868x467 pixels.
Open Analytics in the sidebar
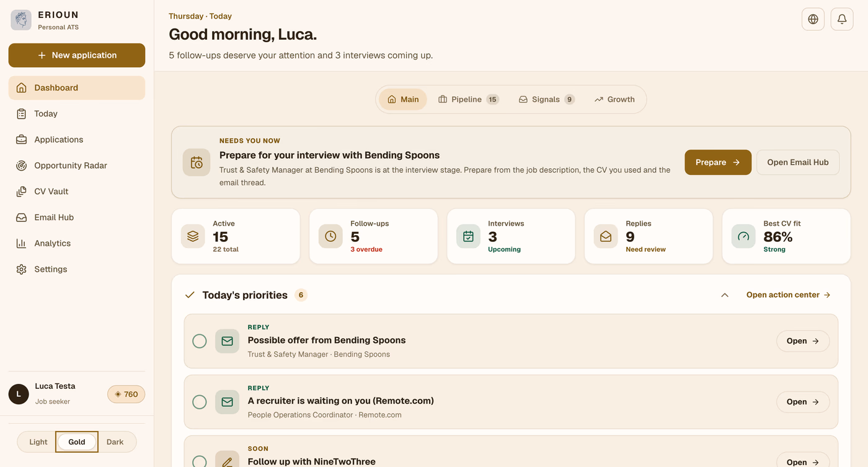pyautogui.click(x=77, y=244)
